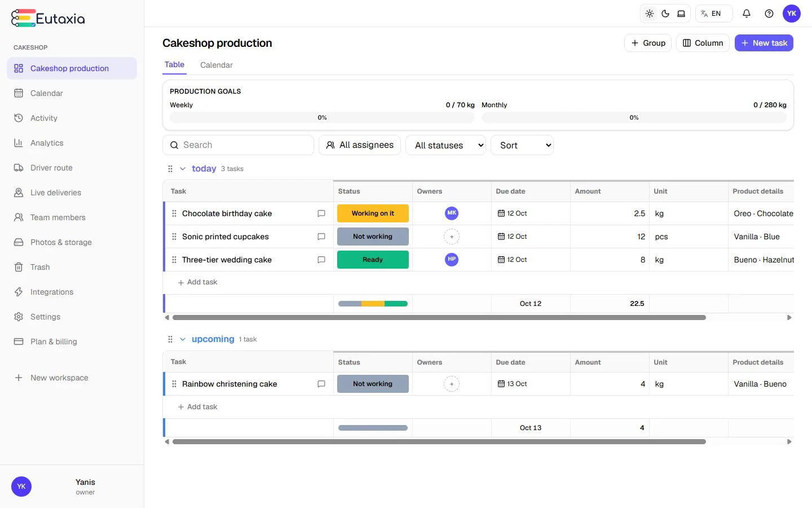This screenshot has width=812, height=508.
Task: Click the New task button
Action: 764,43
